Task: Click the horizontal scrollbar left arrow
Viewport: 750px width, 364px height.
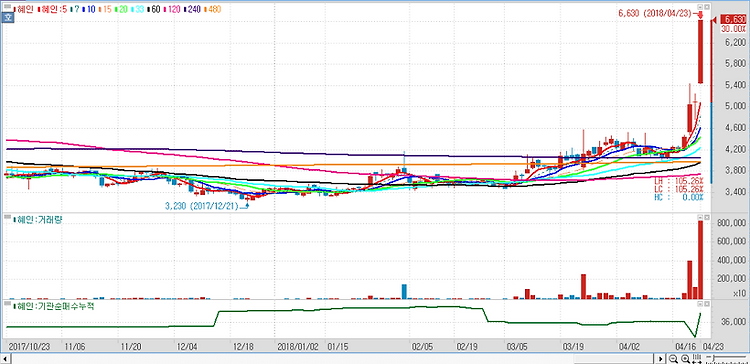Action: coord(5,359)
